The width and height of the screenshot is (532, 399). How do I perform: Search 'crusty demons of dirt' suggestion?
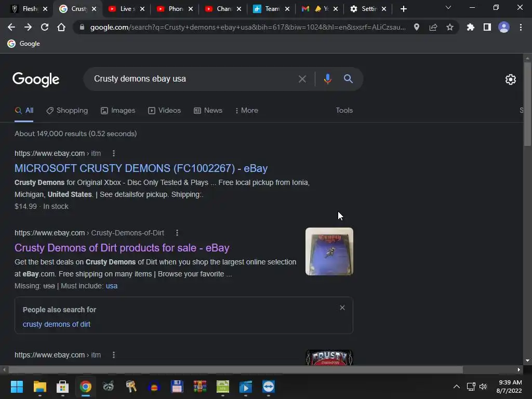[x=57, y=324]
